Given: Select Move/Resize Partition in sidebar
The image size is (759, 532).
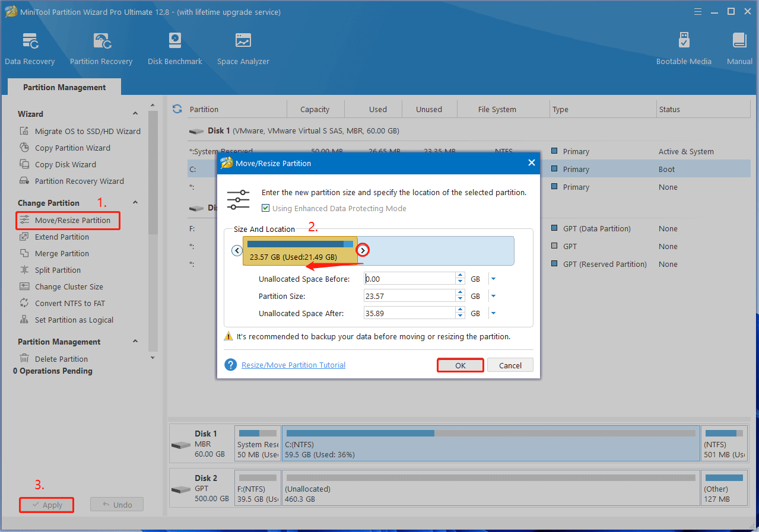Looking at the screenshot, I should point(68,220).
